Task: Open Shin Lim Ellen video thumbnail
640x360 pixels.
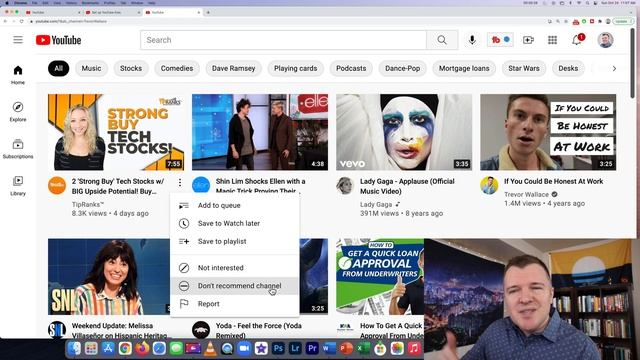Action: (260, 132)
